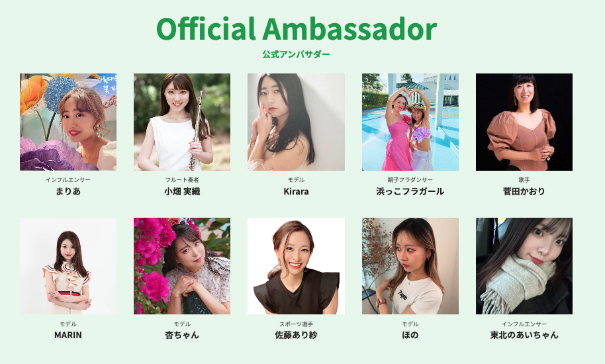Select the Kirara model photo

click(x=296, y=122)
